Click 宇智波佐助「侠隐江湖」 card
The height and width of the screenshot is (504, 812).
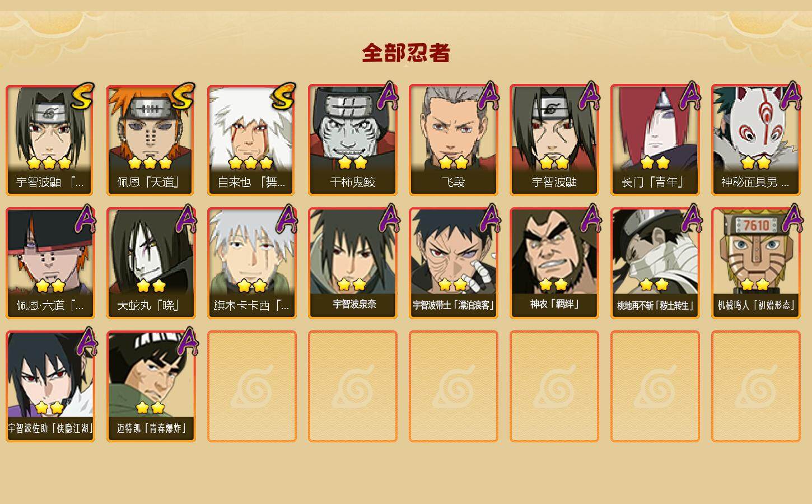pyautogui.click(x=50, y=386)
